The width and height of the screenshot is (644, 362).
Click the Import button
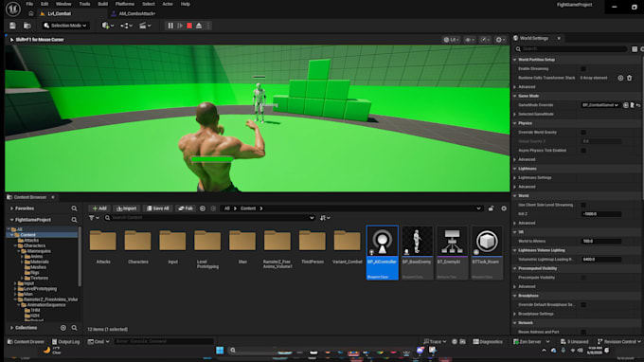(127, 208)
